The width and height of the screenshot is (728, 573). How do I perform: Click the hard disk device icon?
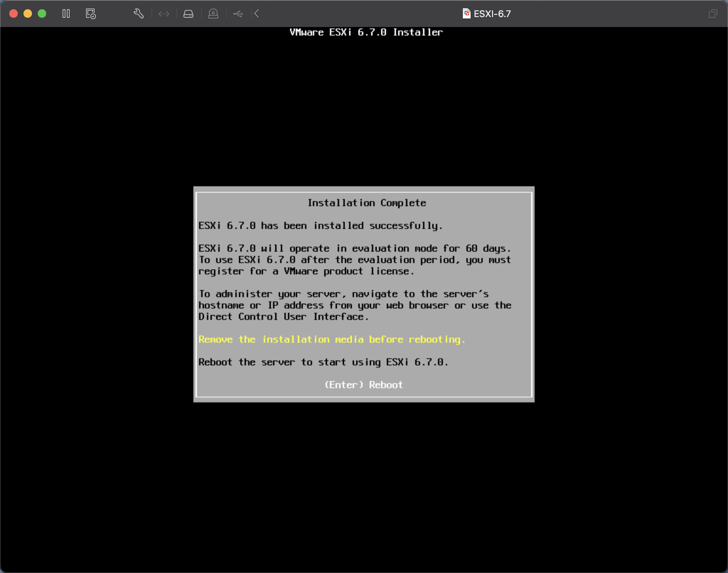point(188,14)
